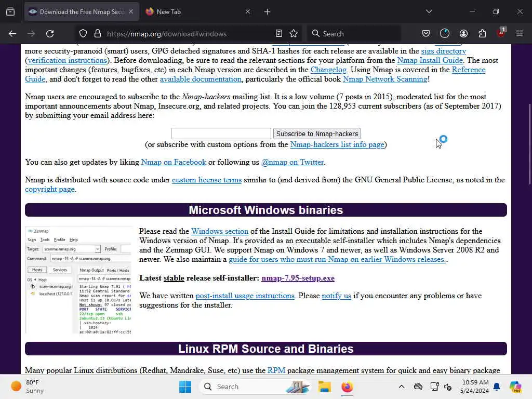The width and height of the screenshot is (532, 399).
Task: Expand list all tabs dropdown arrow
Action: [429, 11]
